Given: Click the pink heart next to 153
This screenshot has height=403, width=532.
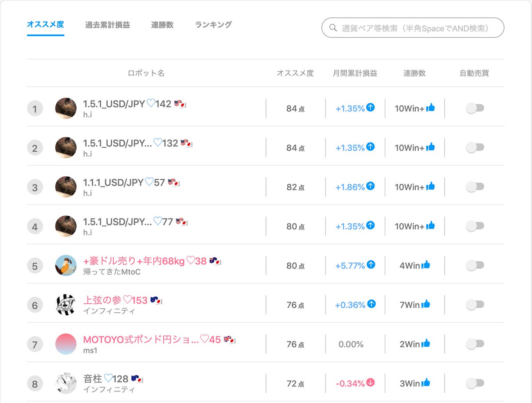Looking at the screenshot, I should (x=127, y=300).
